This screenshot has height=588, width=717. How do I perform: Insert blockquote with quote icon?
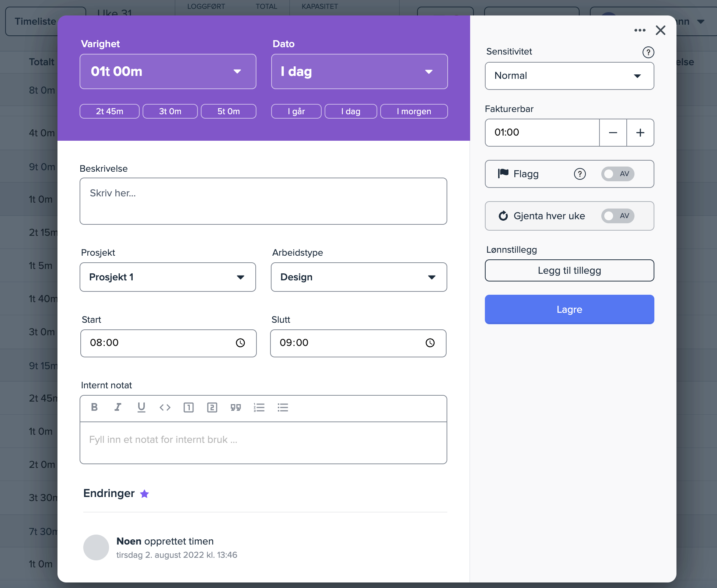tap(235, 407)
